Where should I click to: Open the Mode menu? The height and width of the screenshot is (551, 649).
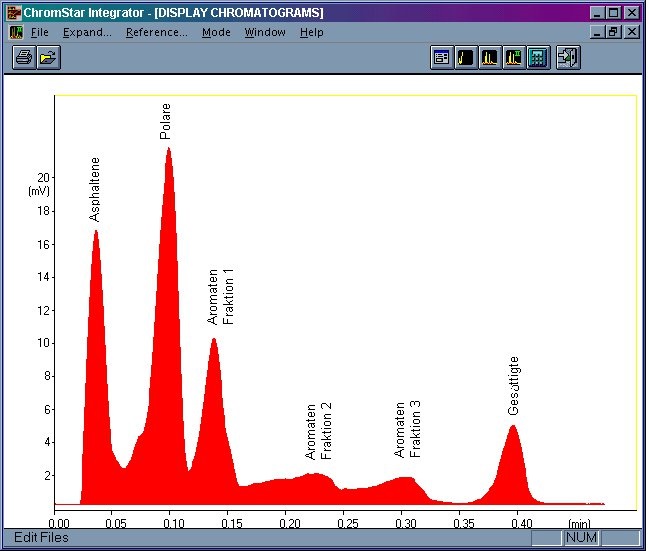pyautogui.click(x=216, y=32)
